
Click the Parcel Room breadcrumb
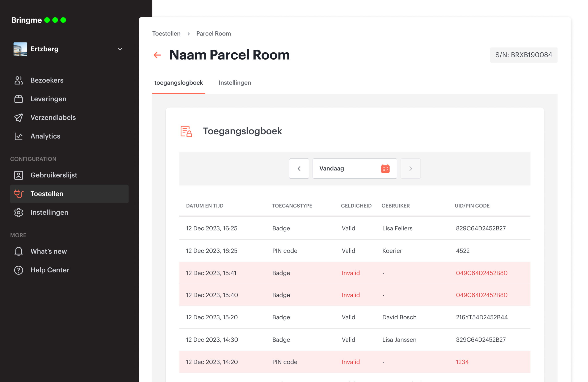[213, 33]
